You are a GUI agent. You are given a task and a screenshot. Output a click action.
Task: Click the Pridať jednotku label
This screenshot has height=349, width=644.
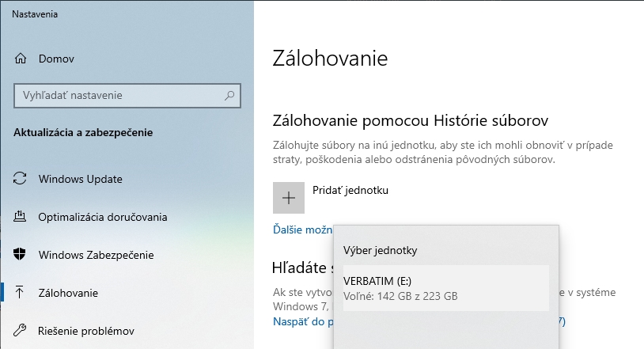click(350, 191)
